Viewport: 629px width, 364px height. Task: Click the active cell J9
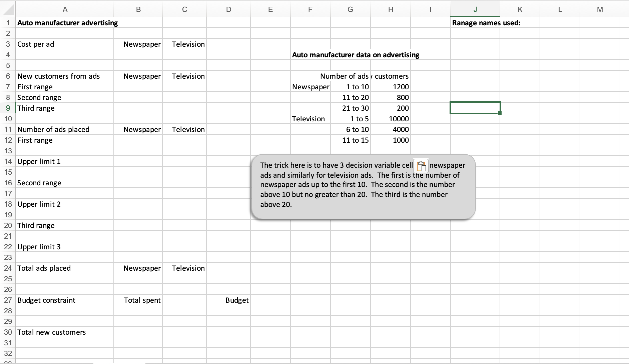pyautogui.click(x=475, y=108)
